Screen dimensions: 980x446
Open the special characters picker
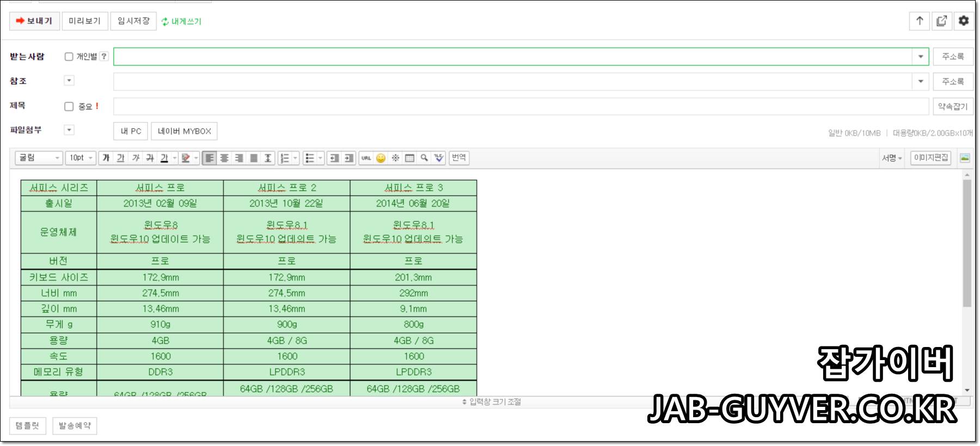(x=395, y=158)
